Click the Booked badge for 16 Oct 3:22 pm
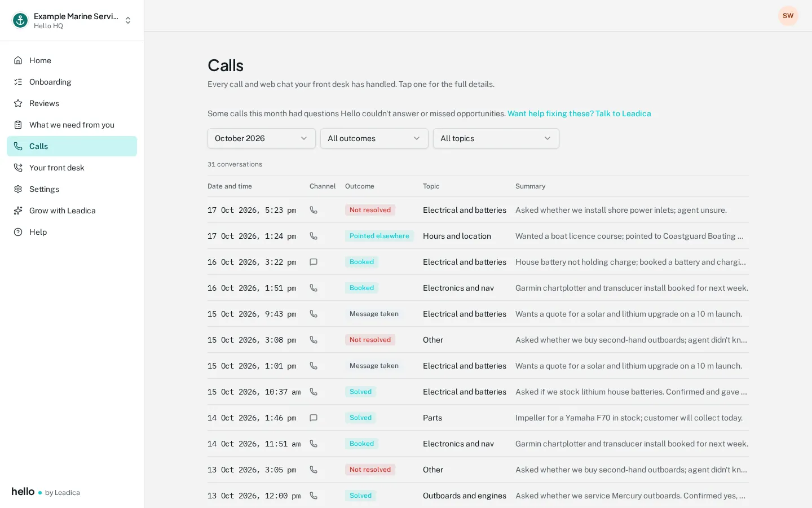 [x=361, y=262]
